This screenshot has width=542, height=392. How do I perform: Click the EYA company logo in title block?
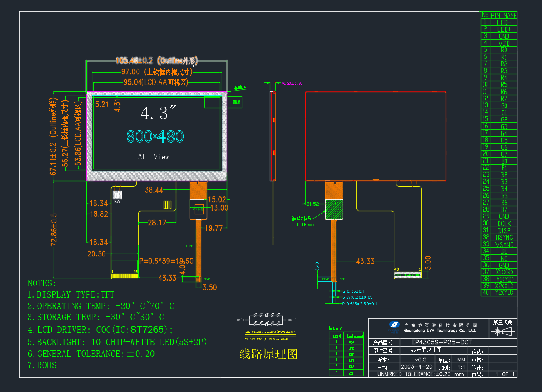[394, 325]
